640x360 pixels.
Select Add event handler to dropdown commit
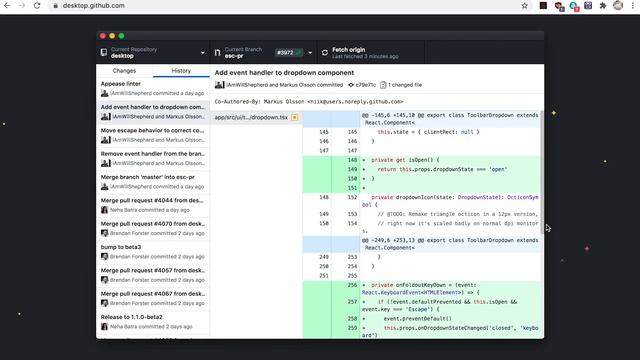point(153,111)
